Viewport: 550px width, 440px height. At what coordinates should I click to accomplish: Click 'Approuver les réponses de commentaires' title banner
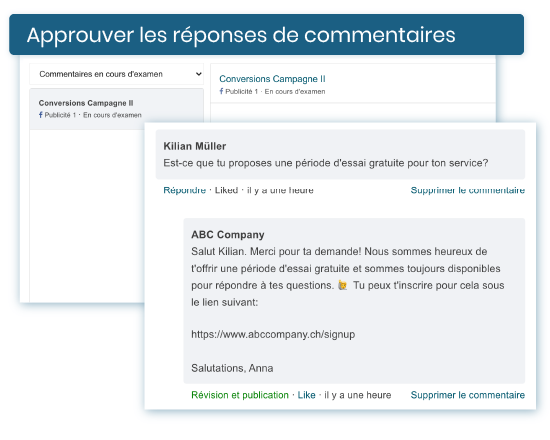[267, 35]
